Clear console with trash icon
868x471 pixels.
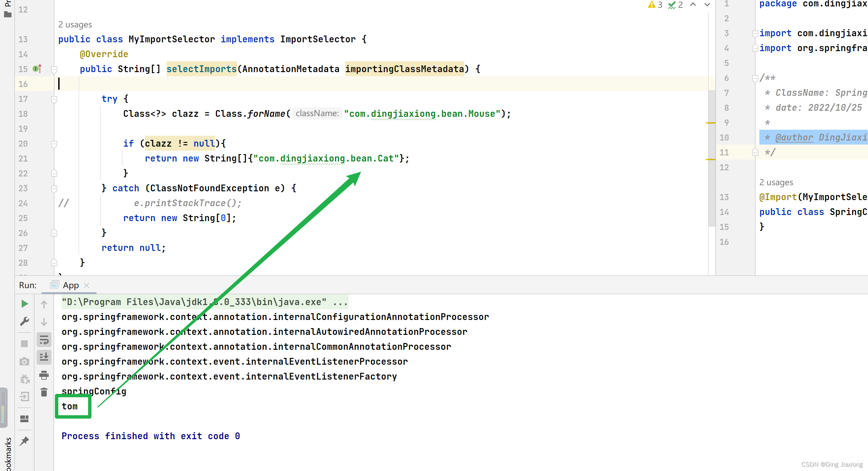pos(44,392)
